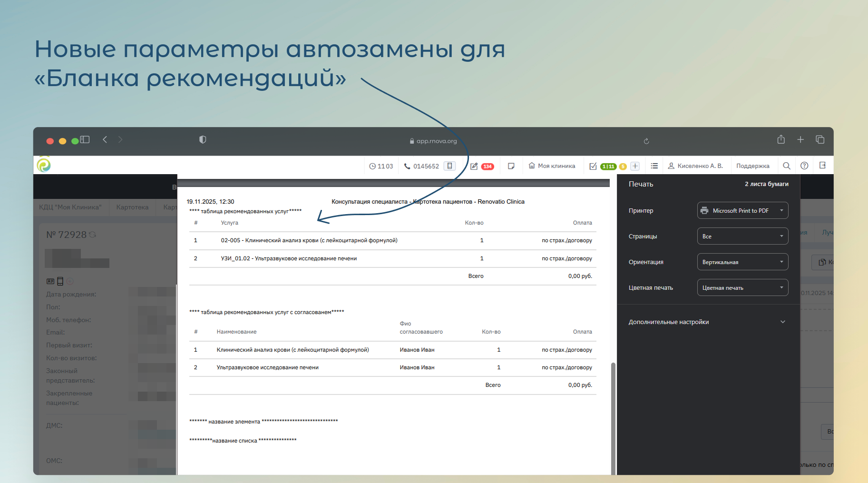This screenshot has width=868, height=483.
Task: Switch to the Картотека tab
Action: click(132, 207)
